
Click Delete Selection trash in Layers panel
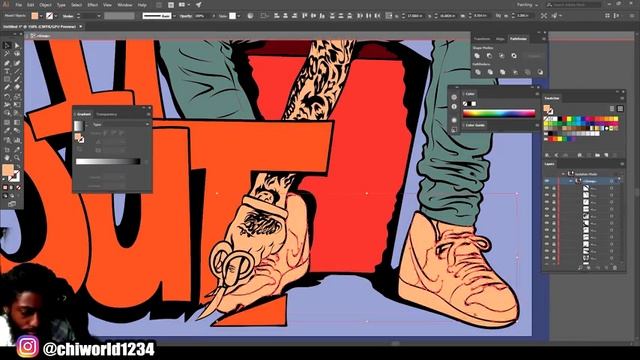tap(615, 268)
